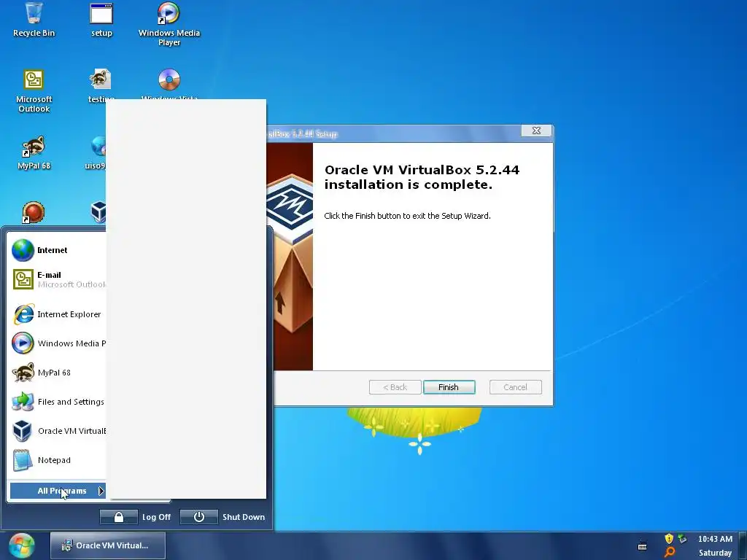
Task: Click the Windows Start orb
Action: 21,545
